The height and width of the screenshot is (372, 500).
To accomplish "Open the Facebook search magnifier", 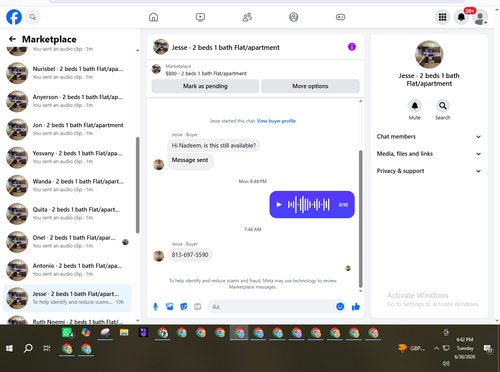I will (x=33, y=17).
